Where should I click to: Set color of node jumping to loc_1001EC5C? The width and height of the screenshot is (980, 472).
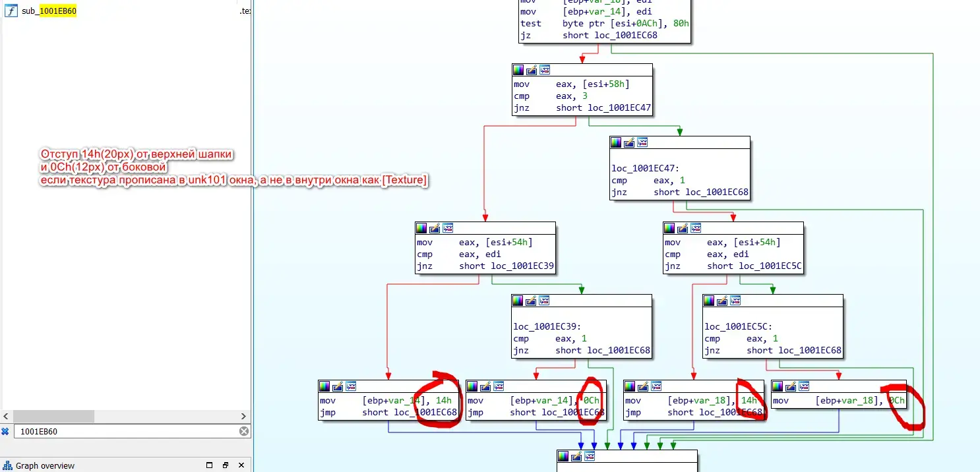point(669,228)
